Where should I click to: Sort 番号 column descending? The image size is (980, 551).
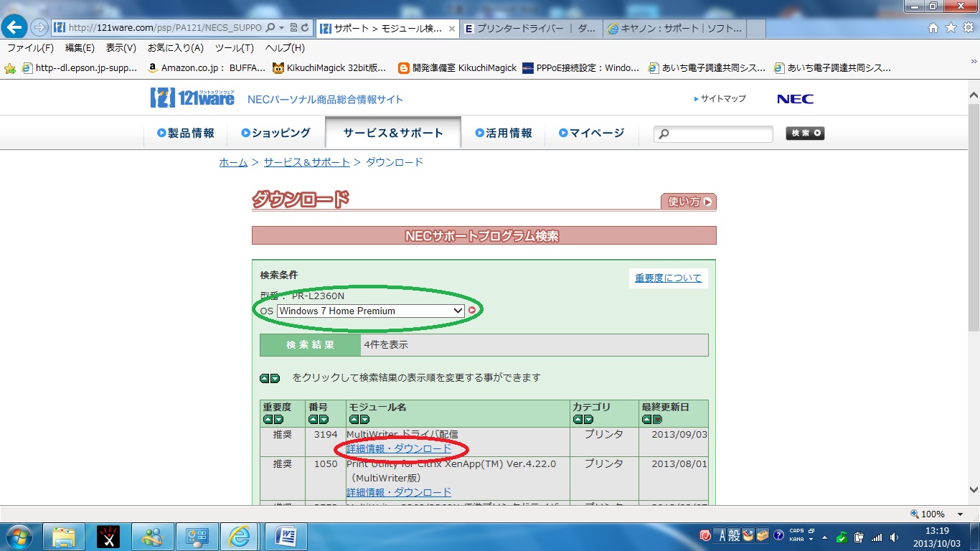pyautogui.click(x=324, y=420)
